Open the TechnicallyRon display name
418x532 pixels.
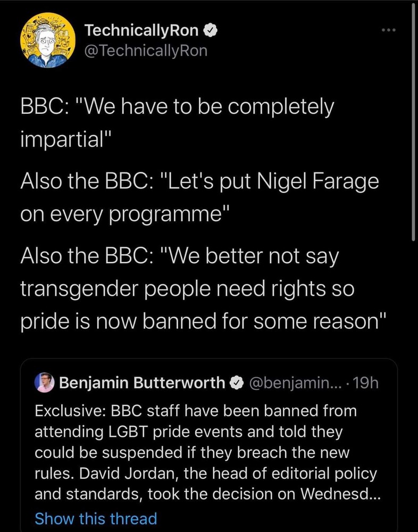click(141, 31)
